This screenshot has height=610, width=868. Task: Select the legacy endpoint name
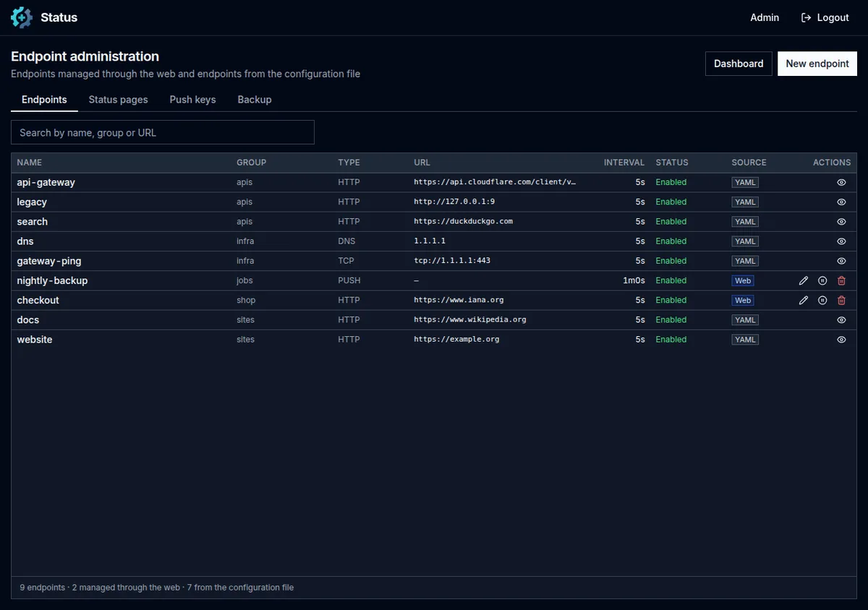(x=32, y=202)
